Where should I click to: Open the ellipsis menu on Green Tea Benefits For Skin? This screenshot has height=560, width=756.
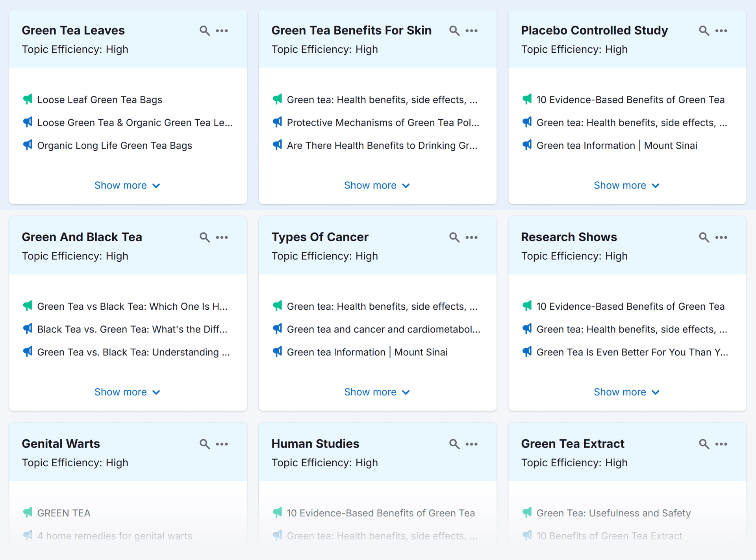pos(472,30)
